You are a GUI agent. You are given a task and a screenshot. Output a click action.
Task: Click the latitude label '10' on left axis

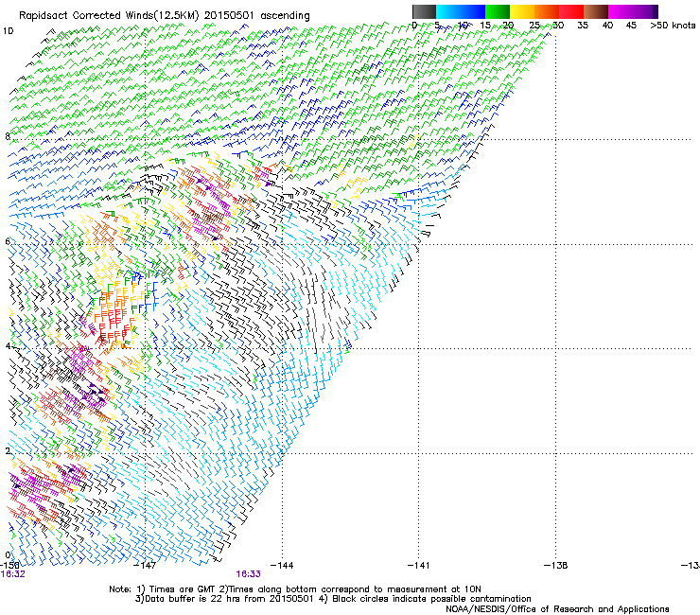click(x=8, y=31)
